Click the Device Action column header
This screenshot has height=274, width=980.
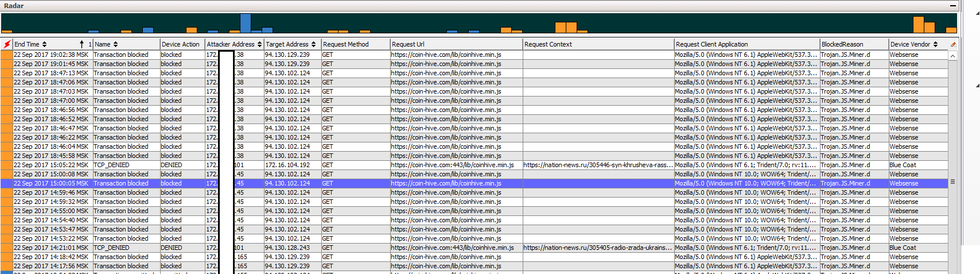click(182, 44)
